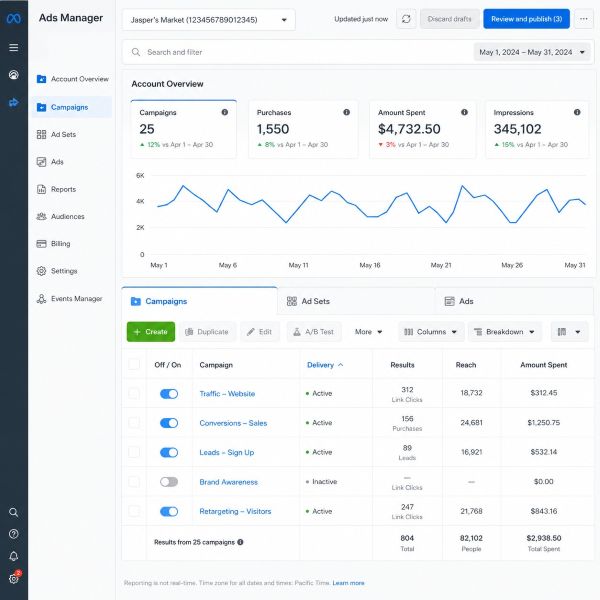Viewport: 600px width, 600px height.
Task: Open the Breakdown dropdown
Action: 504,332
